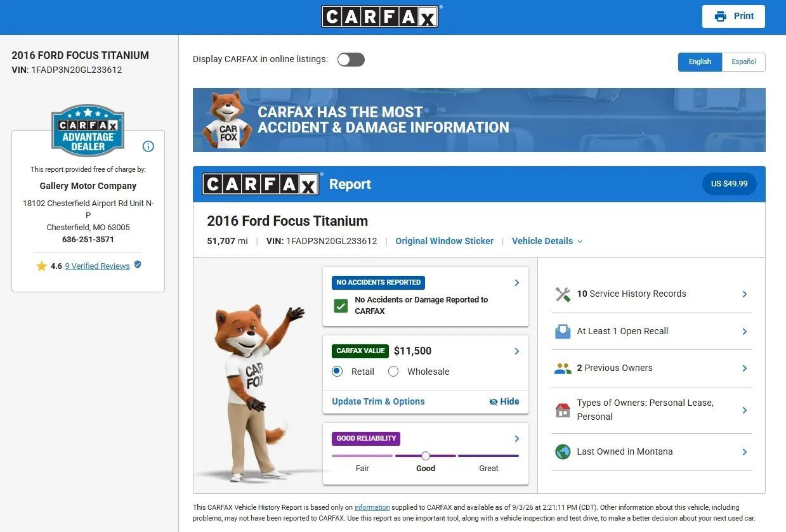
Task: Click the house Types of Owners icon
Action: pos(563,410)
